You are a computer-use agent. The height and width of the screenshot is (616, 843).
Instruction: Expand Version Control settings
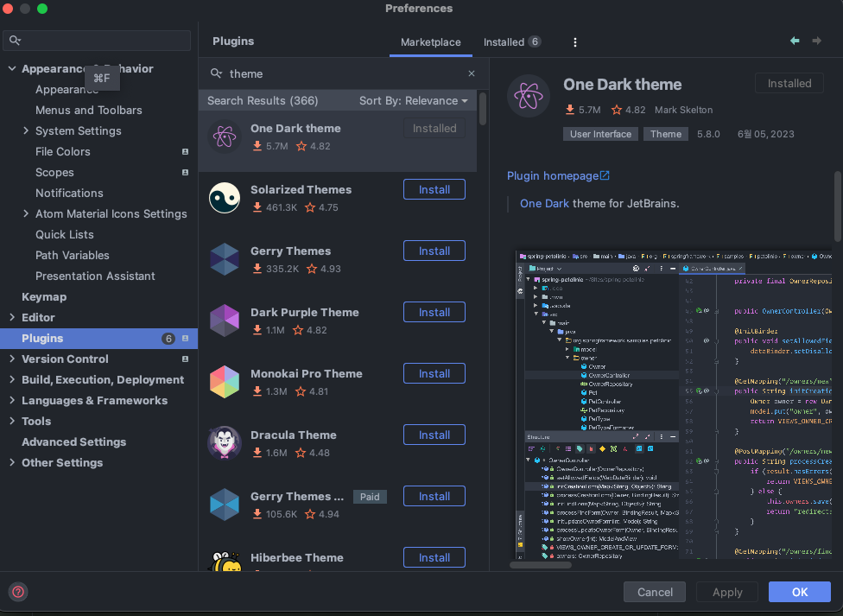pos(12,359)
